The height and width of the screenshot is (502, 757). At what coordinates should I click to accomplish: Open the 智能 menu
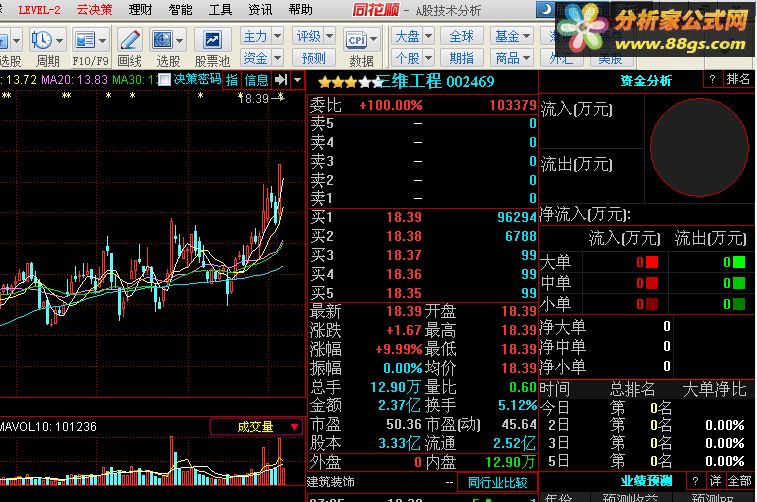pos(180,10)
